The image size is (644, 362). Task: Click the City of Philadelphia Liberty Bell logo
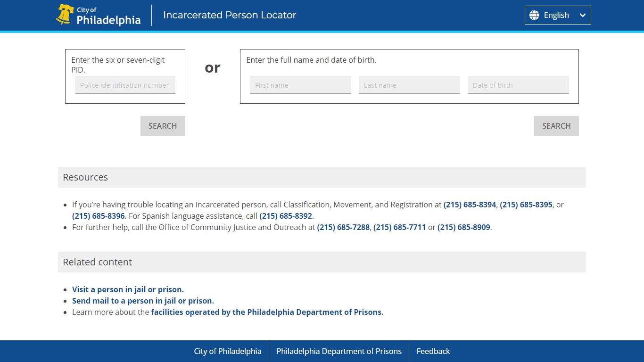[x=99, y=15]
